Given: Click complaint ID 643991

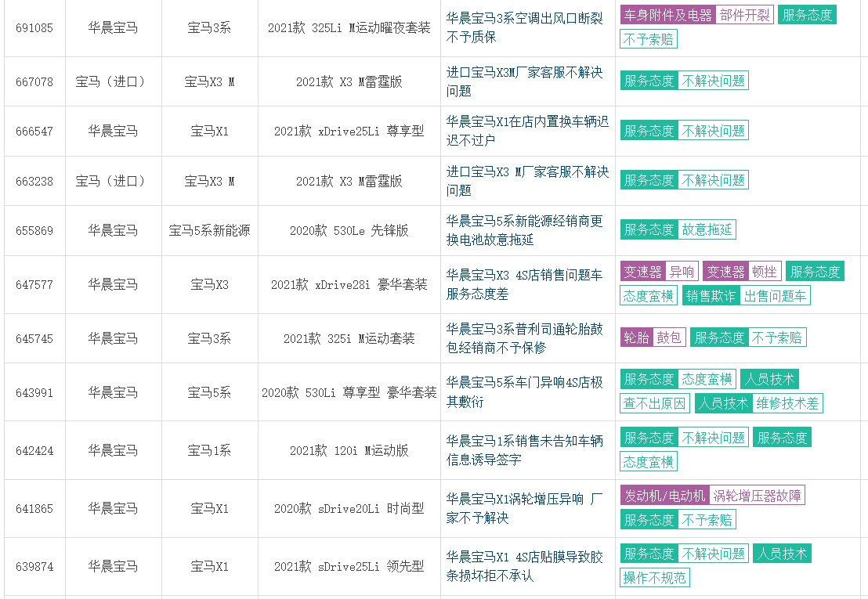Looking at the screenshot, I should (34, 393).
